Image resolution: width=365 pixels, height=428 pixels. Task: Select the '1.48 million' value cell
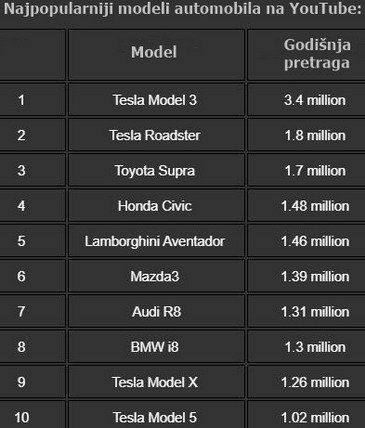306,206
